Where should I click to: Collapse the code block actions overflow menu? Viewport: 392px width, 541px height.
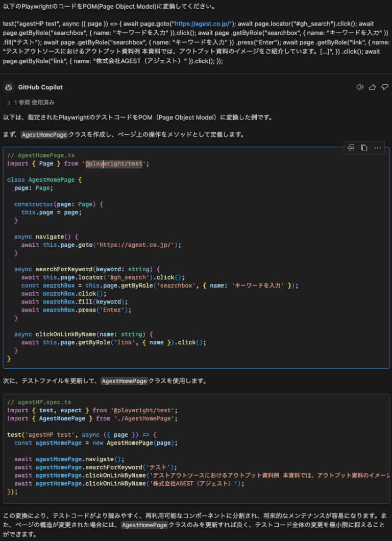(377, 148)
